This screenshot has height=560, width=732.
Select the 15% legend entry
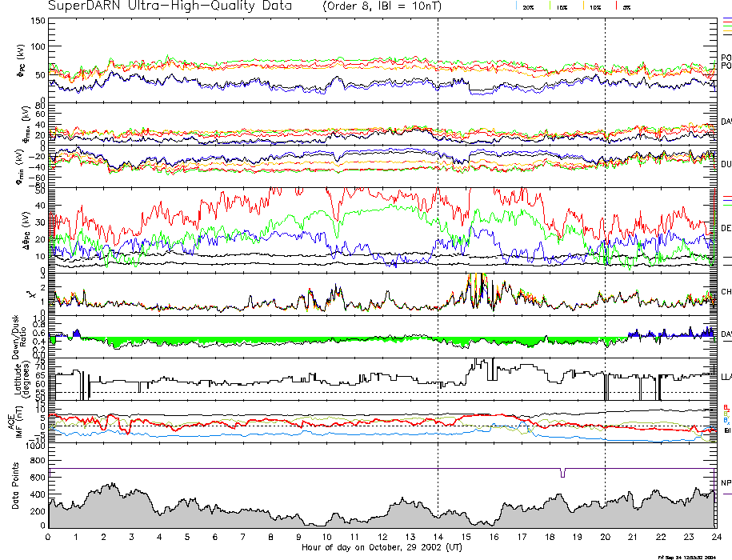562,6
